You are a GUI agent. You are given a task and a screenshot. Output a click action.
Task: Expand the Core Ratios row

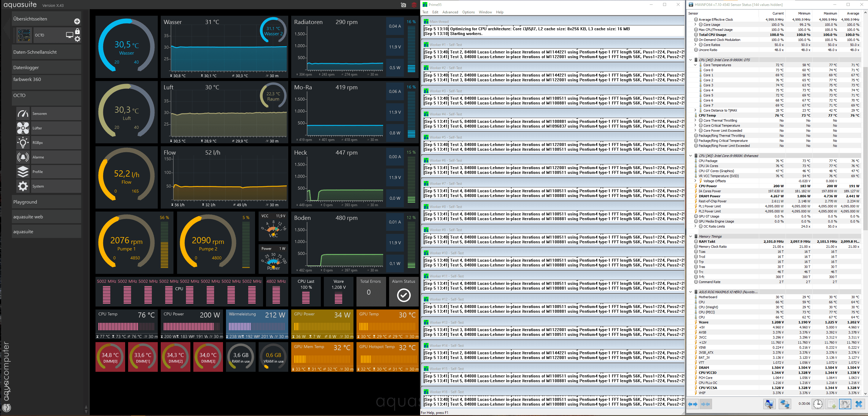pos(695,45)
